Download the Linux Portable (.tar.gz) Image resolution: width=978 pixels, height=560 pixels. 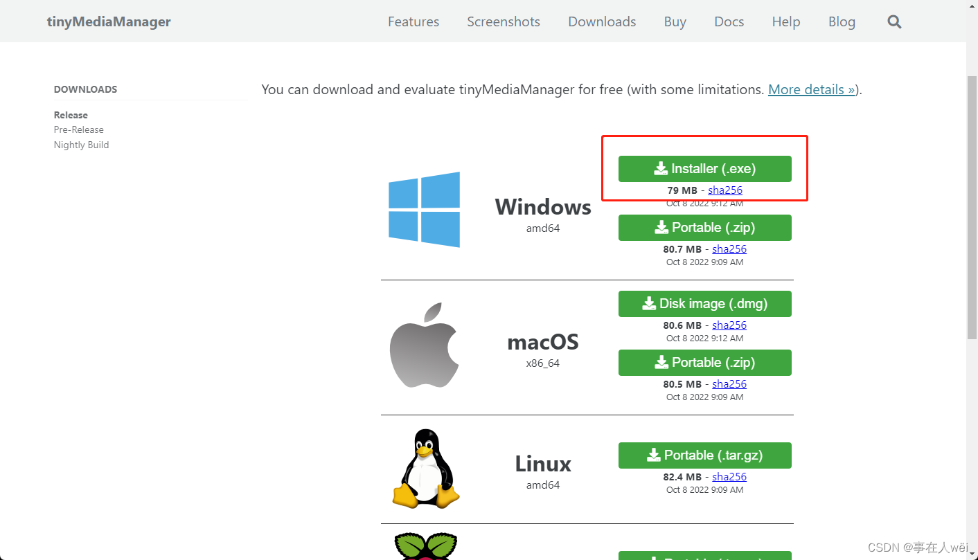click(704, 455)
